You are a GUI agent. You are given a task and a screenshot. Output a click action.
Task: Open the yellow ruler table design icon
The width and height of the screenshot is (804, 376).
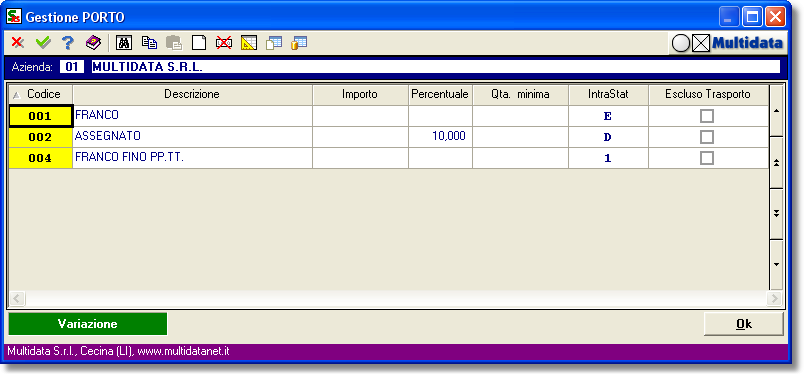pos(249,43)
